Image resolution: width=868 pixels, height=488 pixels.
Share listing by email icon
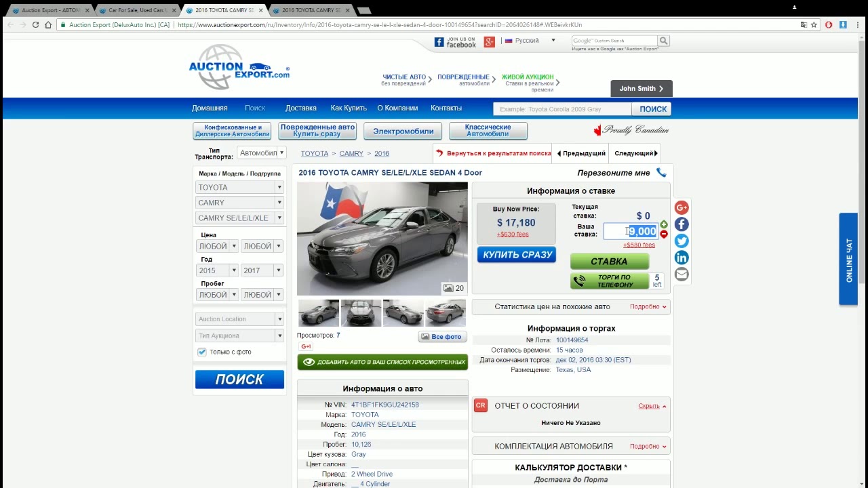coord(682,274)
